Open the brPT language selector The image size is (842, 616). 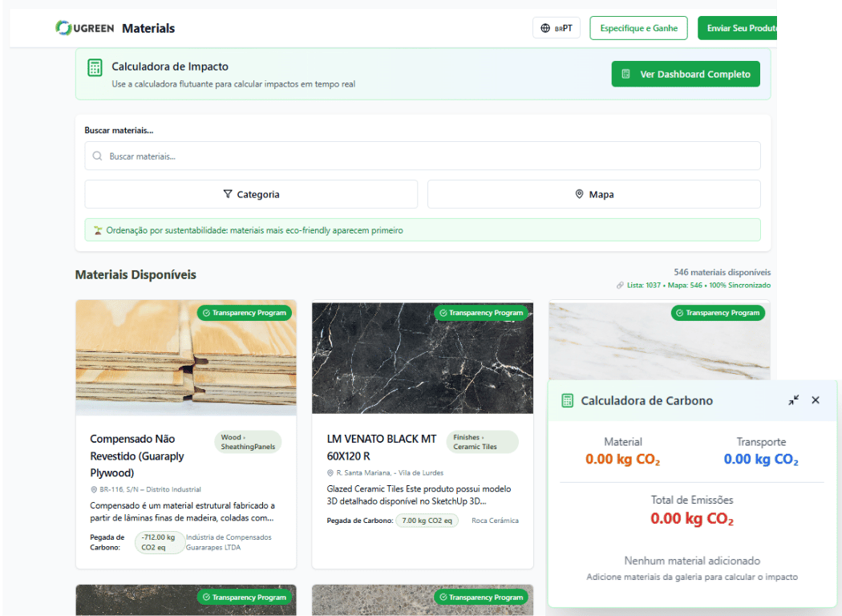[x=557, y=28]
